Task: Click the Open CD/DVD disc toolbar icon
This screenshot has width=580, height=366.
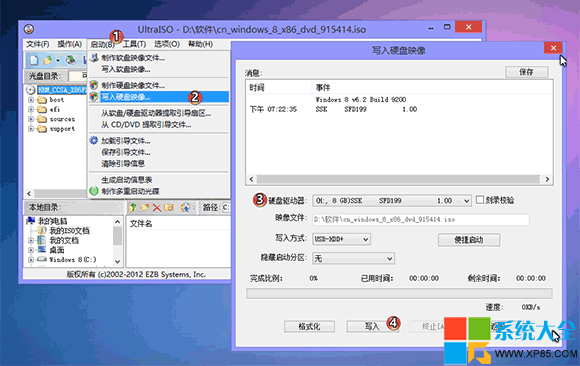Action: point(70,60)
